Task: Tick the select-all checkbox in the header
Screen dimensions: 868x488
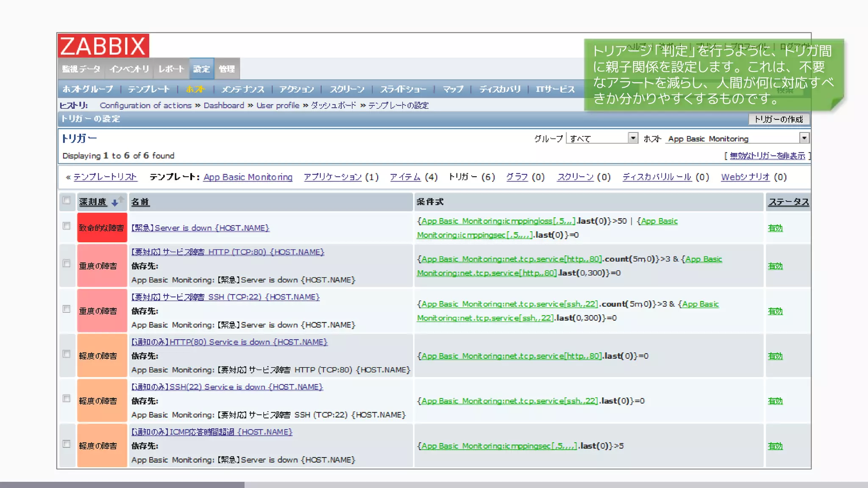Action: click(x=67, y=200)
